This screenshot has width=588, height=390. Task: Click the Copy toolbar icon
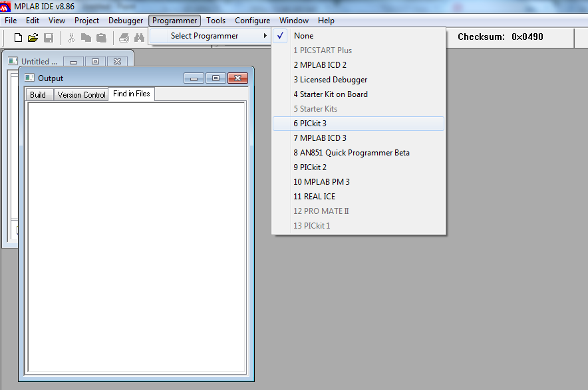coord(86,38)
